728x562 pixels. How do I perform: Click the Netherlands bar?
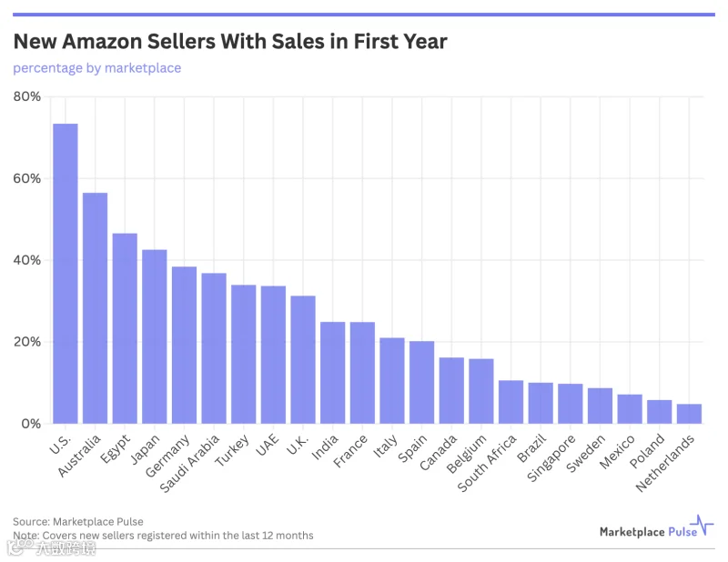pos(690,414)
